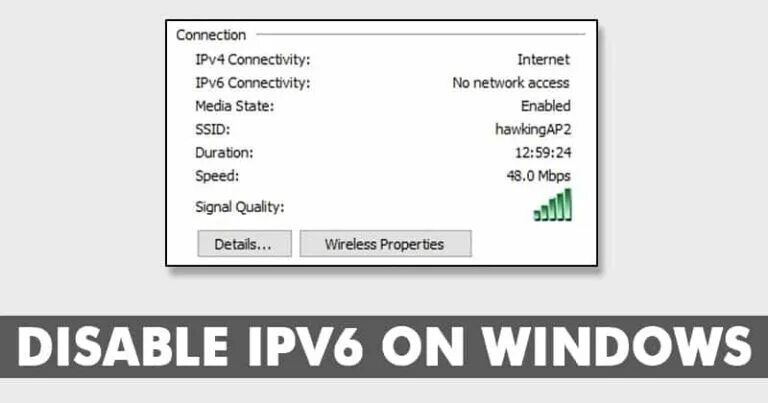Select the IPv4 Connectivity label
Screen dimensions: 768x403
(253, 60)
